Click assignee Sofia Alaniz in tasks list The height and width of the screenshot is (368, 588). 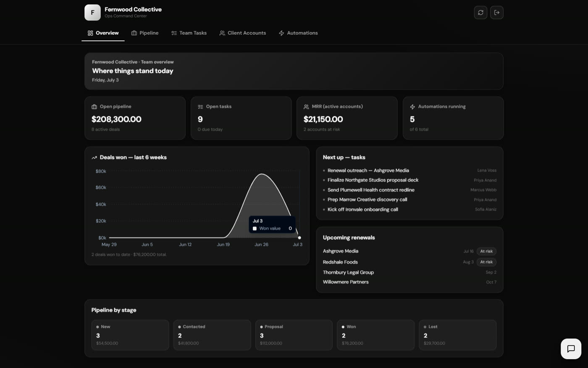pos(486,209)
